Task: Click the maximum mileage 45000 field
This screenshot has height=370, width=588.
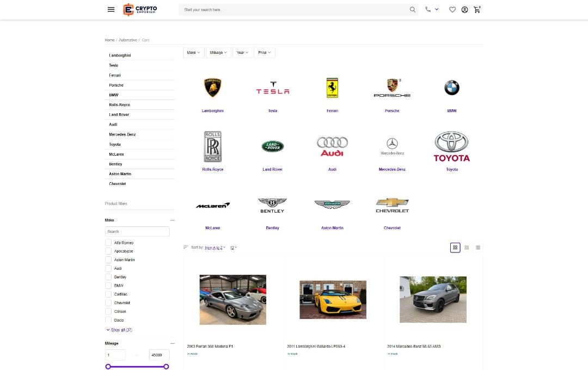Action: 159,355
